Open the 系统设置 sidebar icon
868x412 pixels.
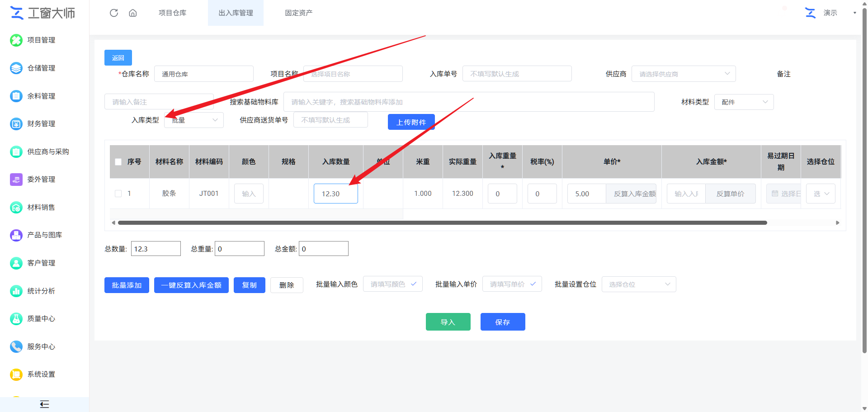click(16, 374)
